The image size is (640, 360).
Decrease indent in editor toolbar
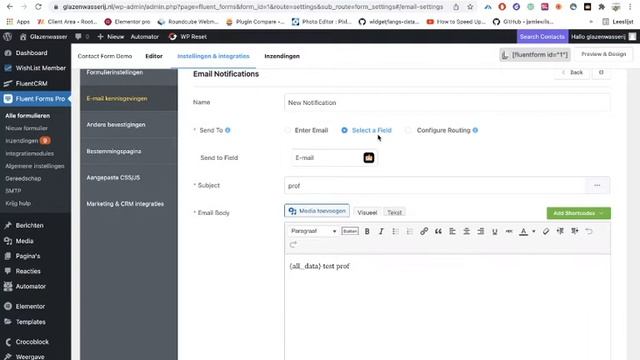[x=560, y=231]
